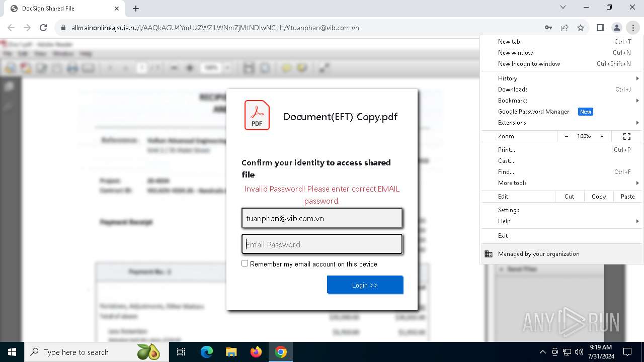Click the 100% zoom value in menu

tap(584, 136)
